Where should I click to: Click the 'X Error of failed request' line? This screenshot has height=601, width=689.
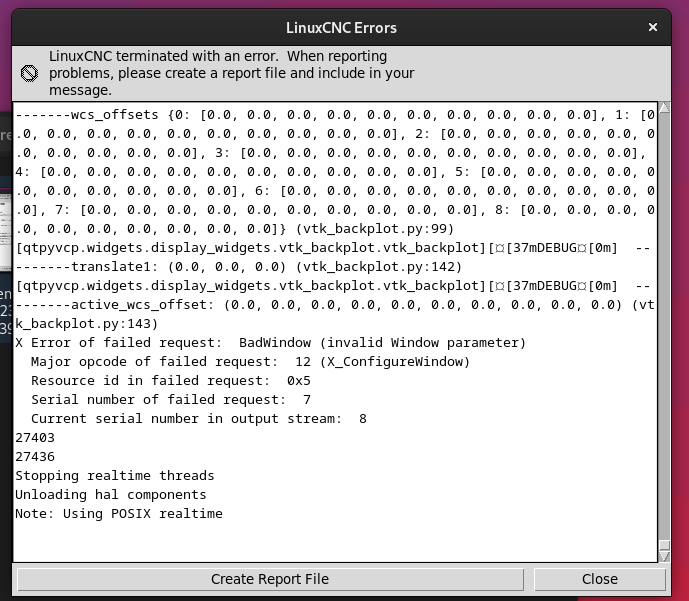pyautogui.click(x=271, y=343)
